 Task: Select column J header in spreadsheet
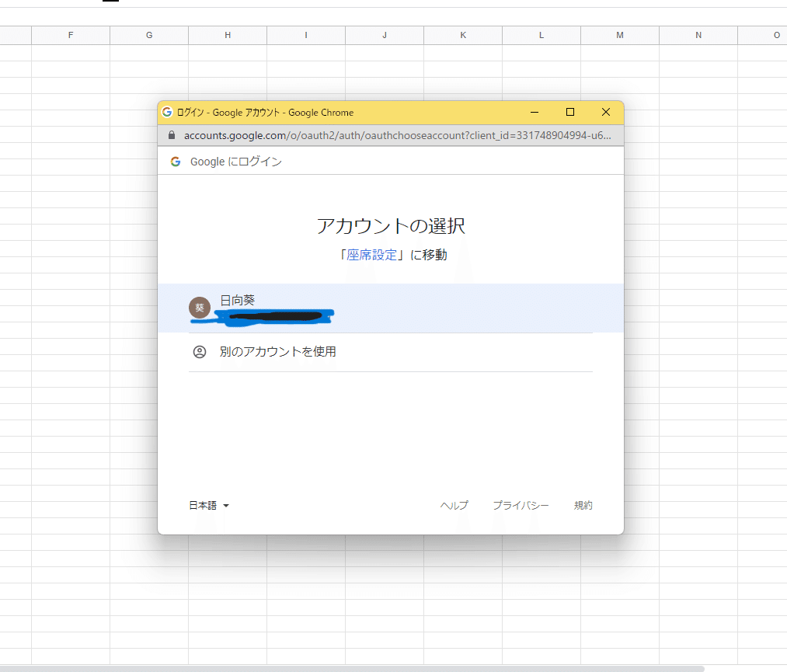385,35
